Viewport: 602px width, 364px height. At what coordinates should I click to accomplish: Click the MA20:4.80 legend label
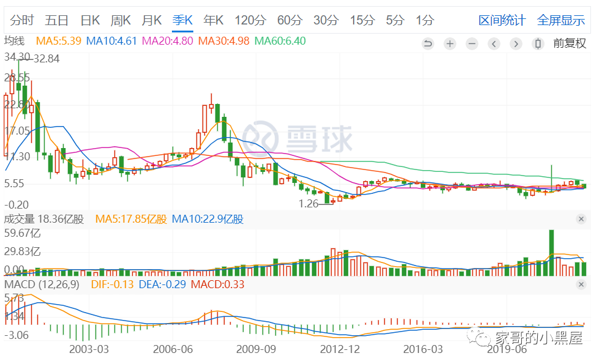tap(168, 41)
